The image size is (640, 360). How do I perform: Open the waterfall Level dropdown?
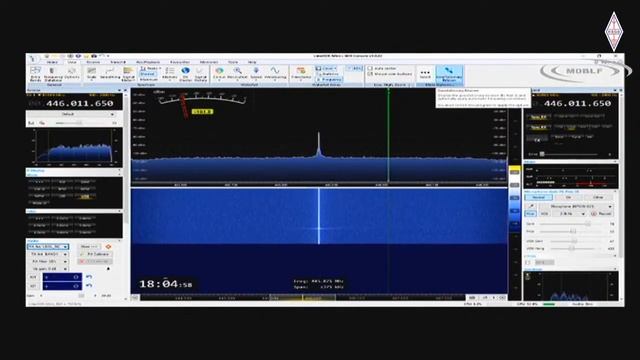tap(327, 69)
